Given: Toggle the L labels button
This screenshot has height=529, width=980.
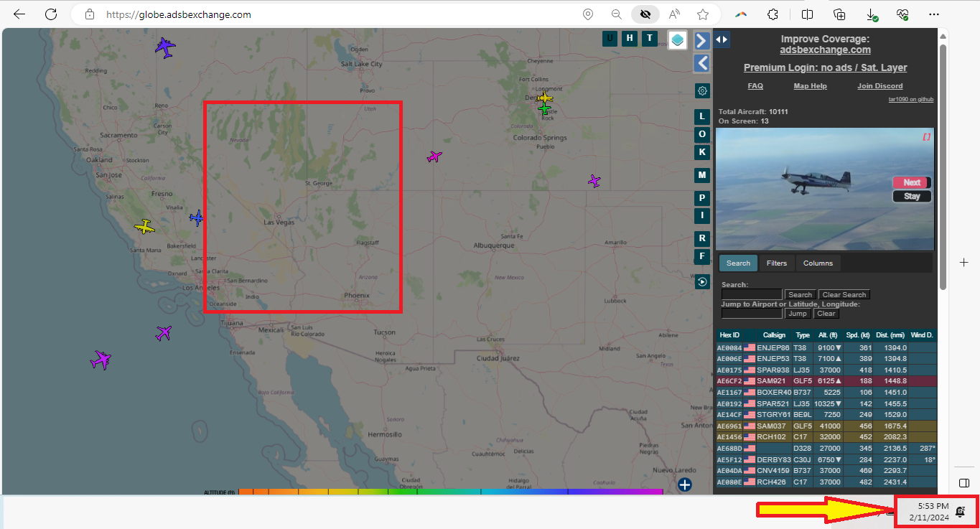Looking at the screenshot, I should click(x=702, y=116).
